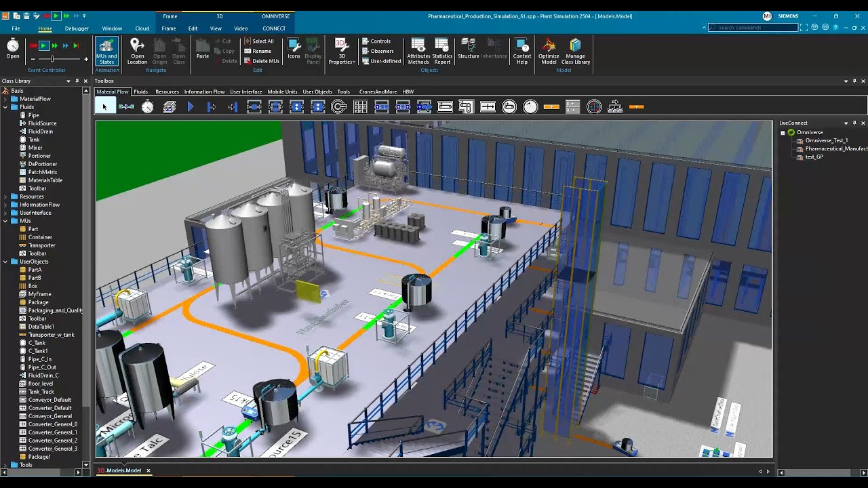Screen dimensions: 868x488
Task: Select the pointer tool in Toolbox
Action: pyautogui.click(x=104, y=106)
